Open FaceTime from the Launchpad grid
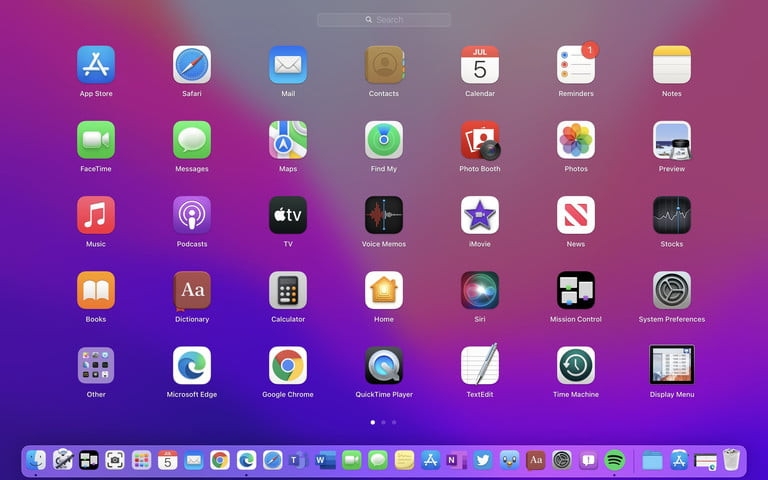Image resolution: width=768 pixels, height=480 pixels. [96, 140]
